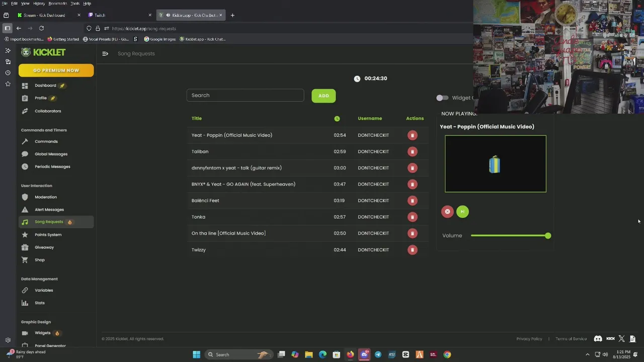
Task: Open Periodic Messages page
Action: [x=56, y=166]
